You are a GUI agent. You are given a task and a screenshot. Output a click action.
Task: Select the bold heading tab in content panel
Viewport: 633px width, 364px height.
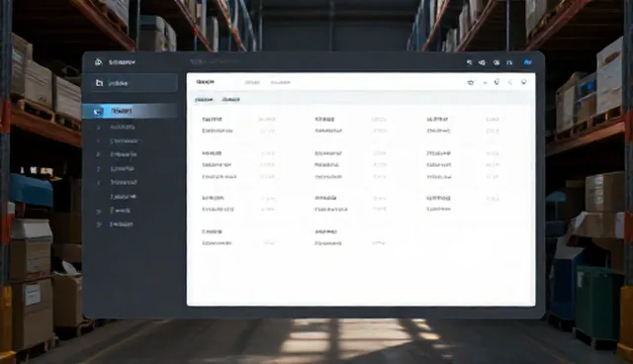point(205,82)
